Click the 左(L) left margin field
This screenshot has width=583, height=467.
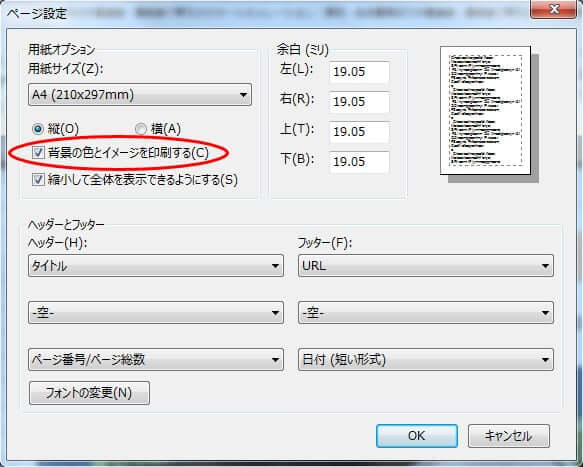[359, 71]
